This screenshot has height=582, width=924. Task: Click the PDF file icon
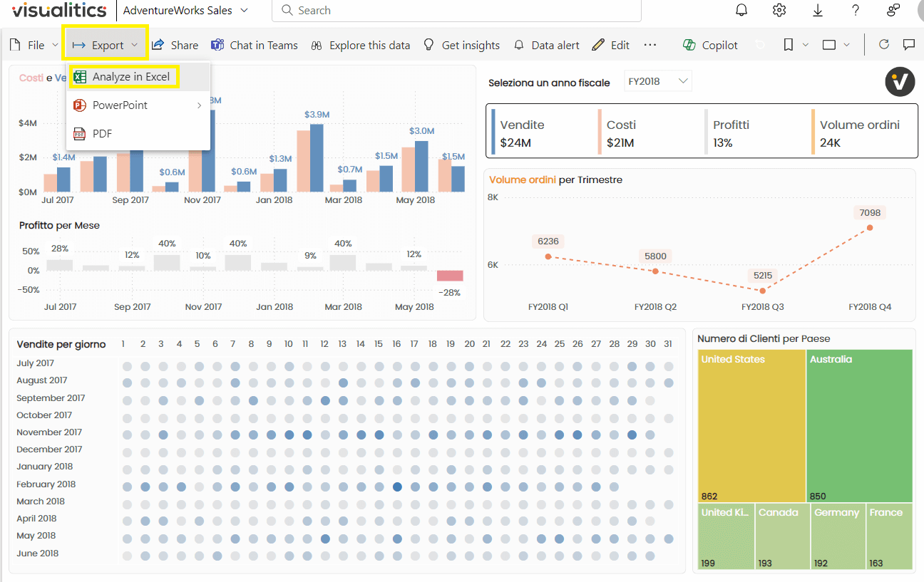coord(80,134)
